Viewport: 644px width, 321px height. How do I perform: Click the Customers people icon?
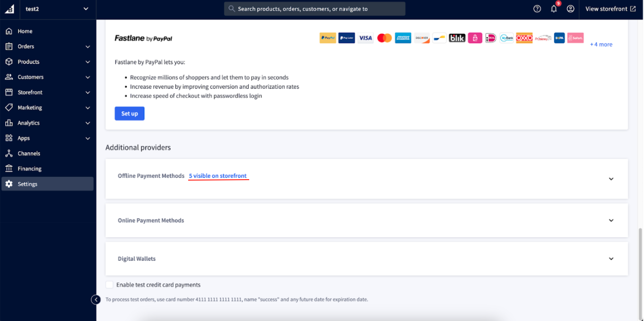[9, 77]
